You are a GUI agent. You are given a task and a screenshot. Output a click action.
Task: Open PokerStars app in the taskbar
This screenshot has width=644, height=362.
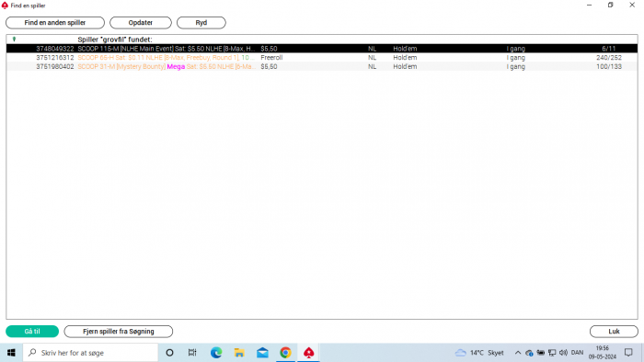[308, 353]
